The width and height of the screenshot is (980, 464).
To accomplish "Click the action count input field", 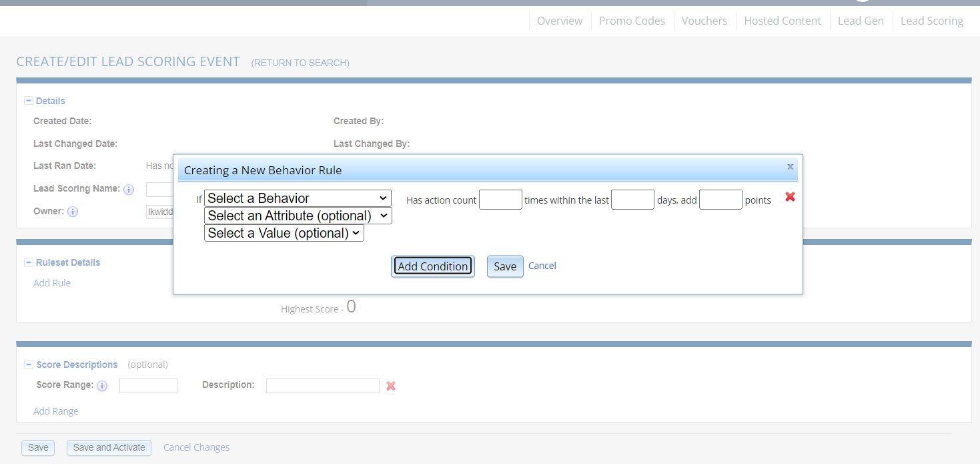I will pyautogui.click(x=500, y=200).
